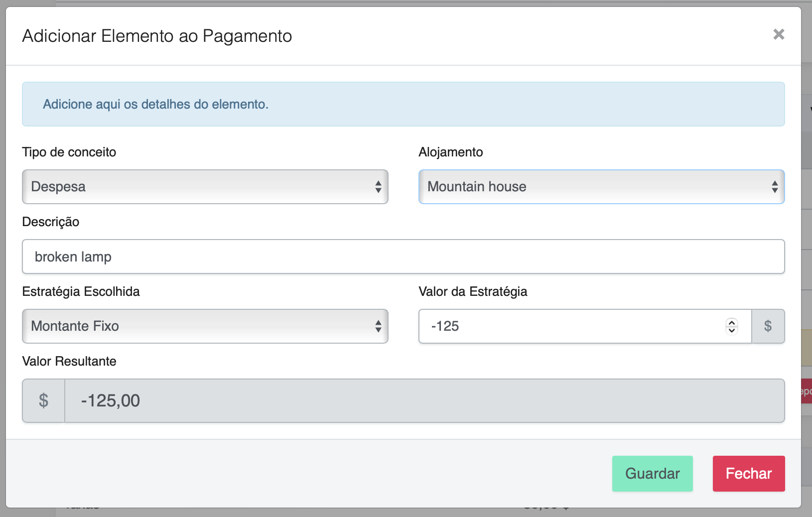This screenshot has height=517, width=812.
Task: Click the Tipo de conceito label
Action: [x=69, y=152]
